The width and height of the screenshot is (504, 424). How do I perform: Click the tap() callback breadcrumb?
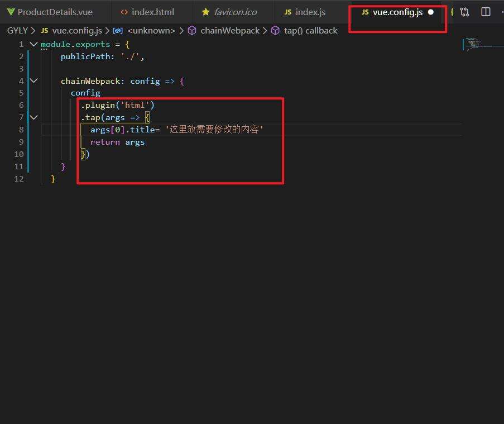click(310, 31)
